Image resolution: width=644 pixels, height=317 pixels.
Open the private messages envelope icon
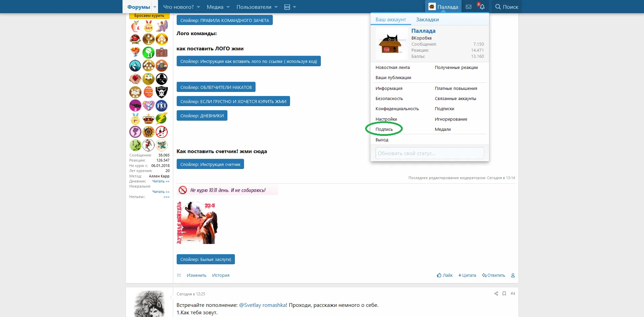pos(468,7)
